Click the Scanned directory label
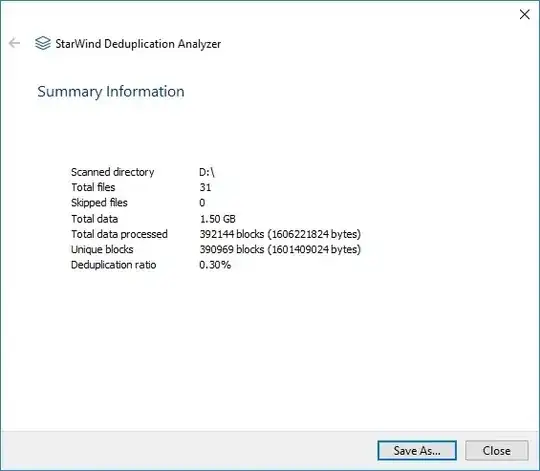The height and width of the screenshot is (471, 540). click(112, 172)
